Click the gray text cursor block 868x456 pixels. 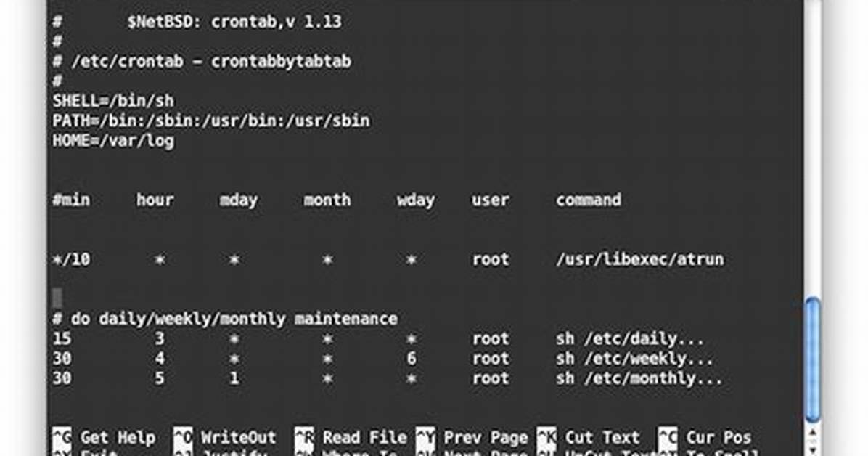57,298
